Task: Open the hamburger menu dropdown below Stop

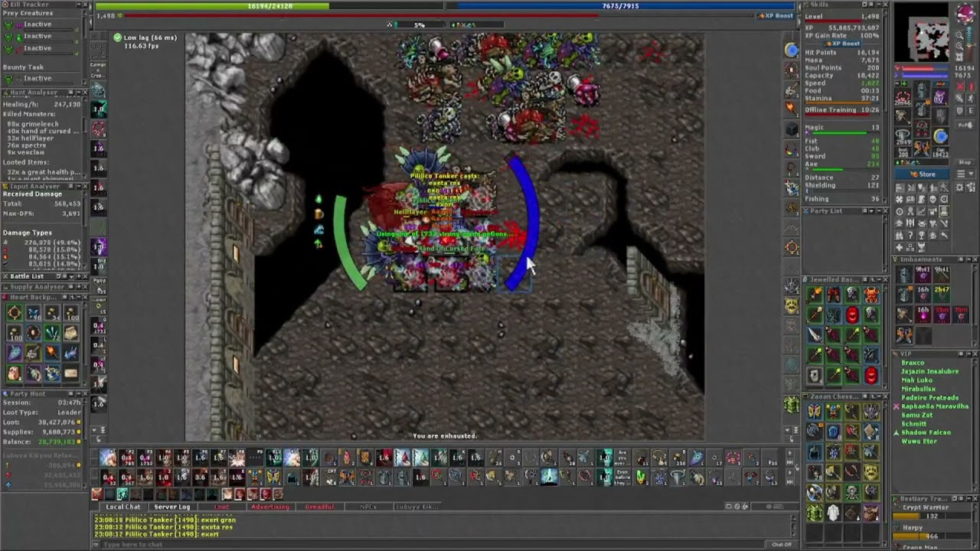Action: pyautogui.click(x=965, y=174)
